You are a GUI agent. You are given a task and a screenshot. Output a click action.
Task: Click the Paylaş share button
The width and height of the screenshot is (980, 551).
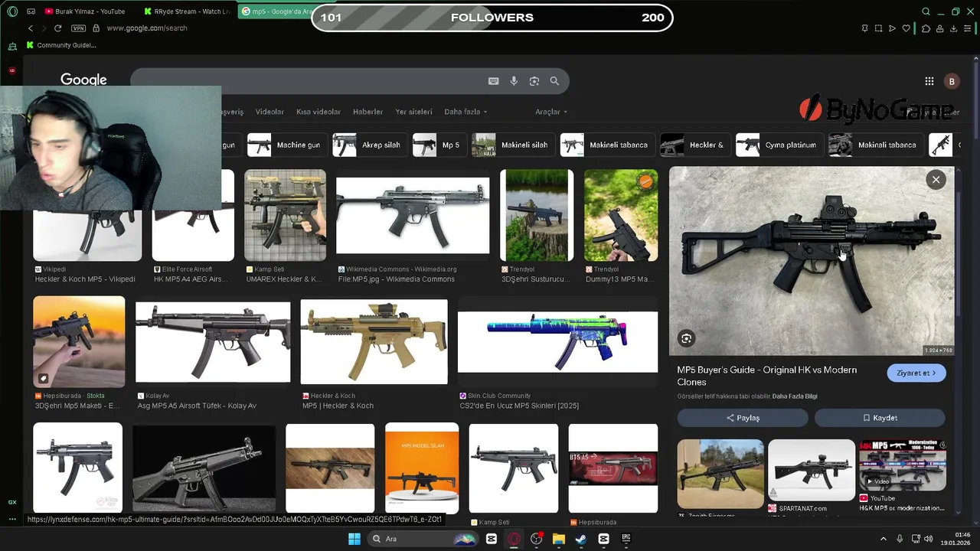pos(743,418)
